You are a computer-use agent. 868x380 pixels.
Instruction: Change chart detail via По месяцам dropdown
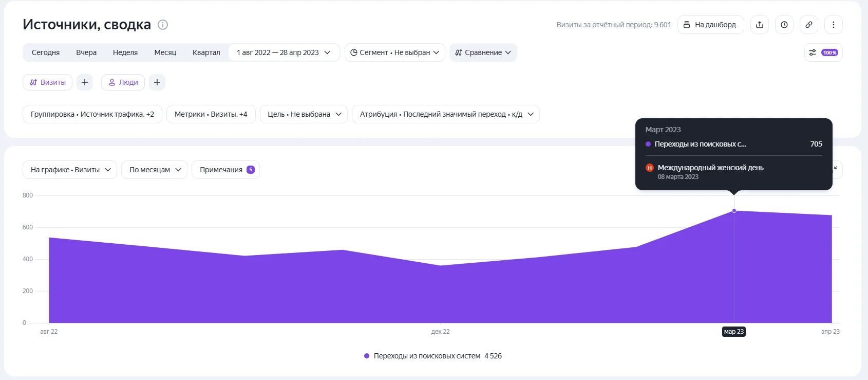tap(155, 170)
